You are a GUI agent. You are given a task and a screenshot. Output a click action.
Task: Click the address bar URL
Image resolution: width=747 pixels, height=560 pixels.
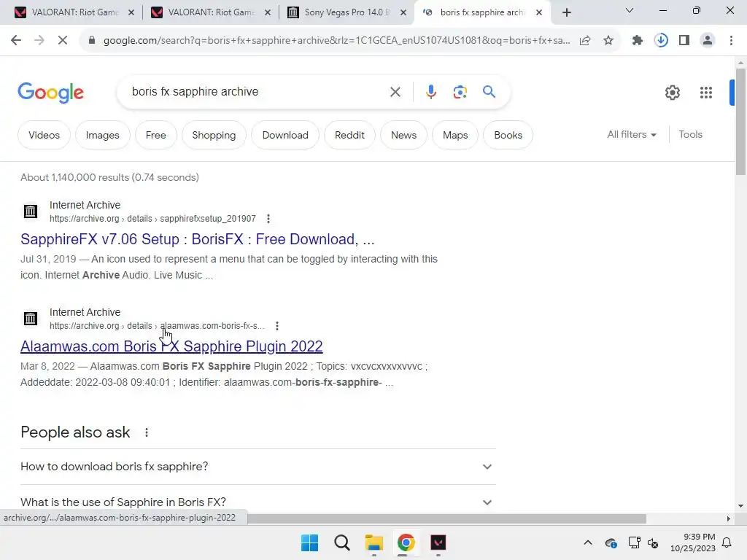click(336, 41)
